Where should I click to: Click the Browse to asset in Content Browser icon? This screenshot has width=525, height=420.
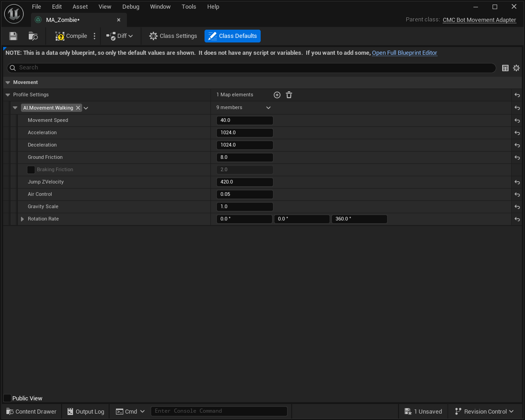(x=33, y=36)
